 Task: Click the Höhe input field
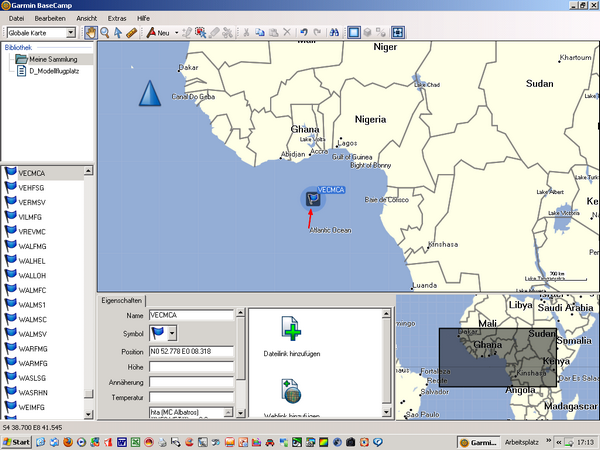pos(191,367)
